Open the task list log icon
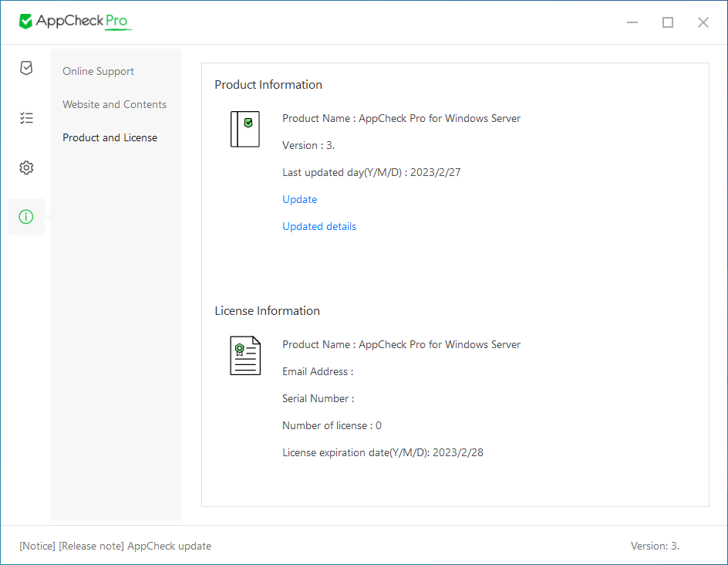The height and width of the screenshot is (565, 728). click(26, 118)
